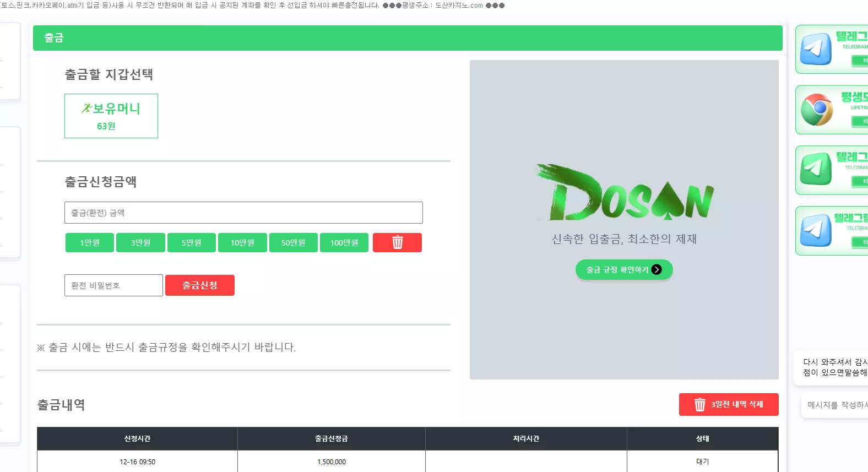Click the 출금 page title bar
This screenshot has width=868, height=472.
coord(408,38)
